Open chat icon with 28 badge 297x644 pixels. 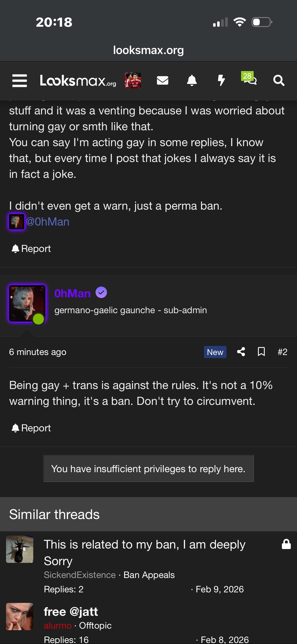249,80
